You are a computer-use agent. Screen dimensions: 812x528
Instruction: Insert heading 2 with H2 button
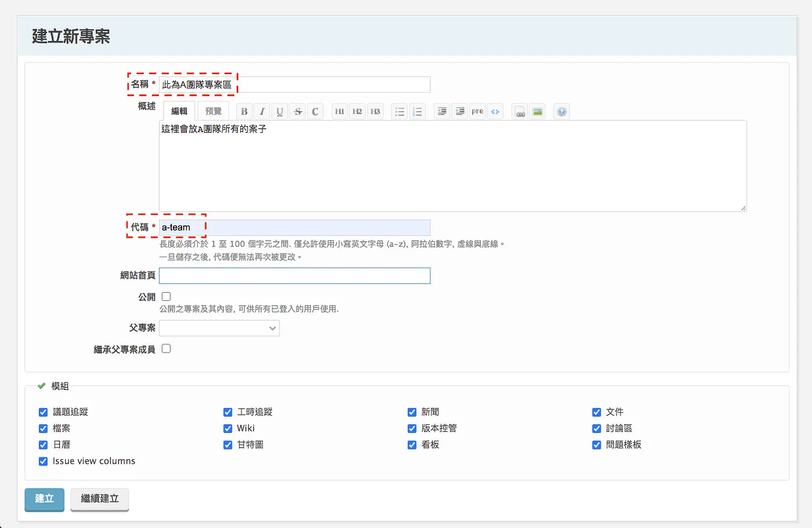pos(357,111)
